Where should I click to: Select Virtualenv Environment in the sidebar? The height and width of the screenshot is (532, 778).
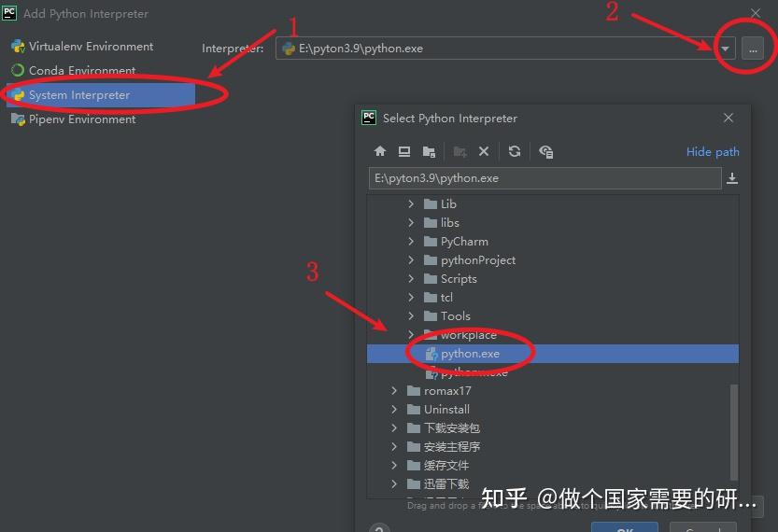91,46
